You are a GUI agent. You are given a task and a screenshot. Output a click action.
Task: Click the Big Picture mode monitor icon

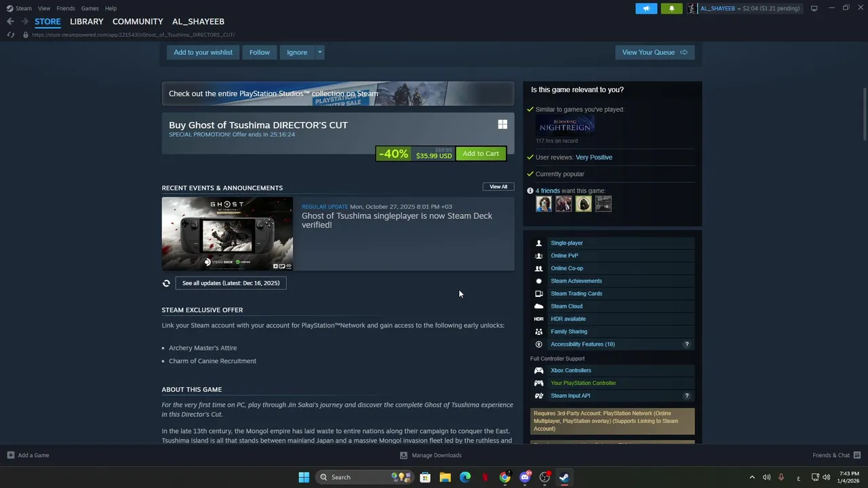(814, 8)
